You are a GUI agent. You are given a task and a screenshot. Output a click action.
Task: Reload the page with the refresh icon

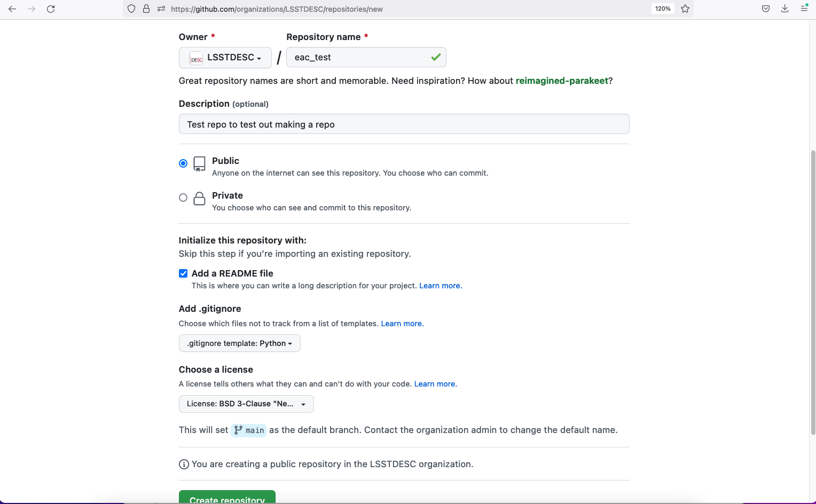coord(51,9)
